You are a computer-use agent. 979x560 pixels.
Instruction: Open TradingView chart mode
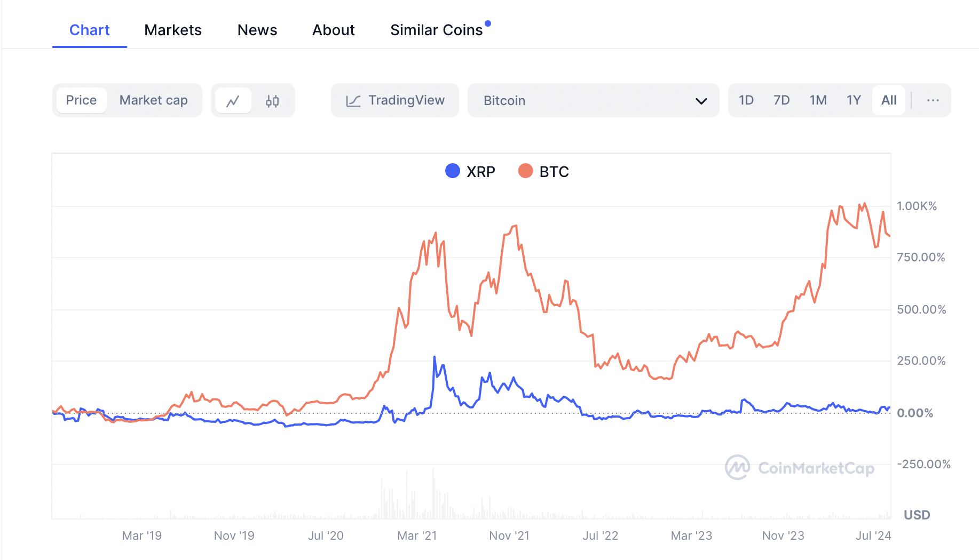click(x=395, y=100)
